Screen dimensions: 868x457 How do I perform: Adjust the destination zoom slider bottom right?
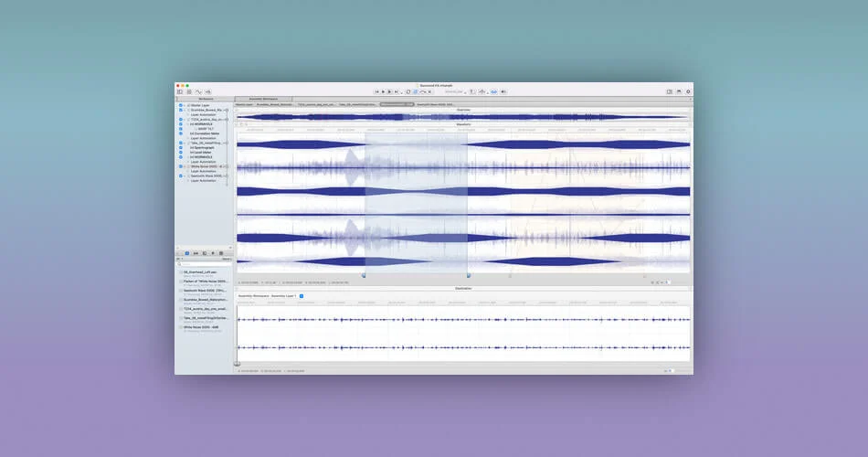pyautogui.click(x=670, y=370)
